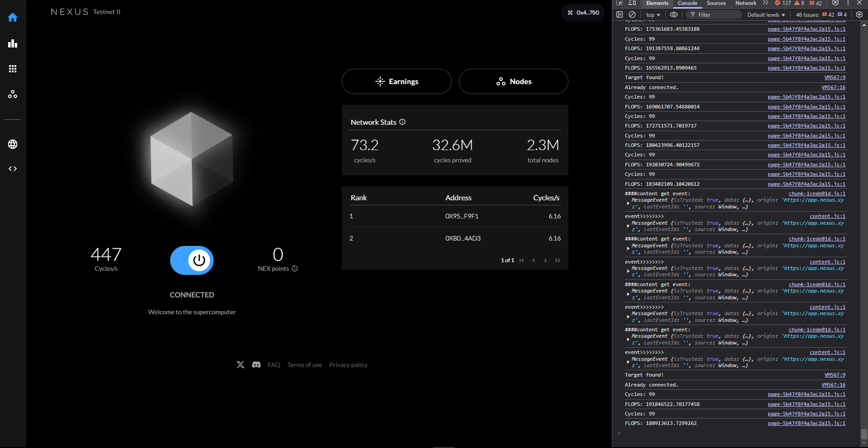868x448 pixels.
Task: Click the console vertical scrollbar thumb
Action: [864, 434]
